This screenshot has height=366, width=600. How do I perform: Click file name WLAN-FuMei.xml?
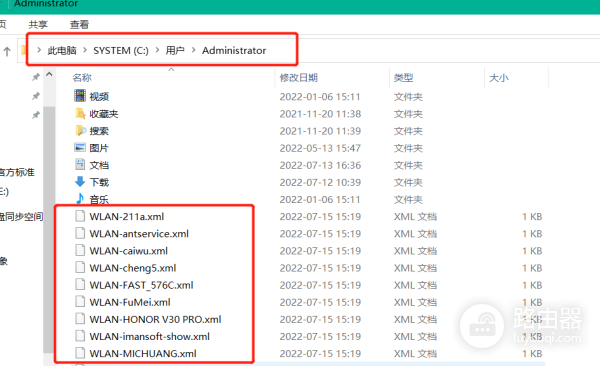(x=130, y=302)
